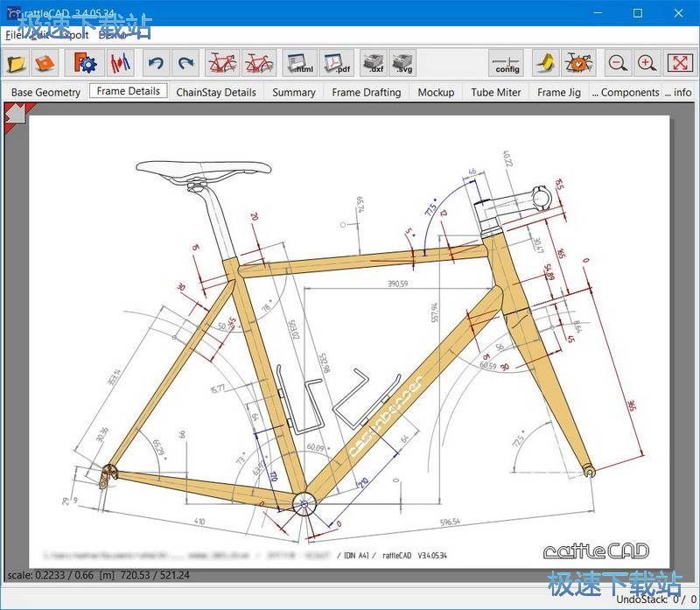Viewport: 700px width, 610px height.
Task: Click the 390.59 dimension value
Action: click(397, 284)
